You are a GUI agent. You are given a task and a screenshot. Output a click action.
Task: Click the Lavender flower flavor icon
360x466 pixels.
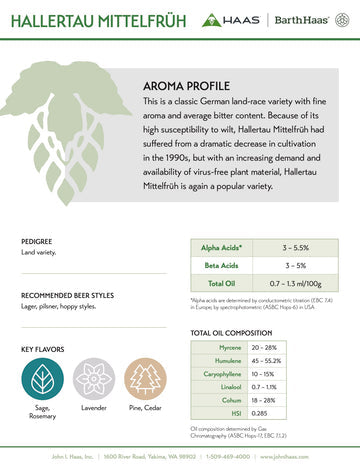pyautogui.click(x=94, y=379)
